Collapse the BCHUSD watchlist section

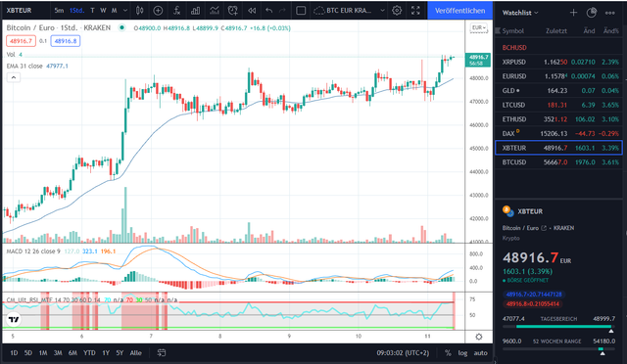(x=514, y=48)
